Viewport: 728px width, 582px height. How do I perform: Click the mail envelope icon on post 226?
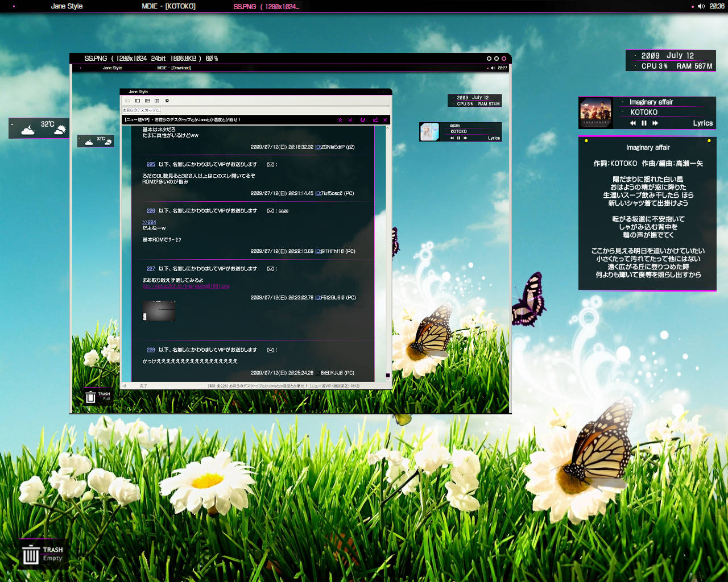271,211
